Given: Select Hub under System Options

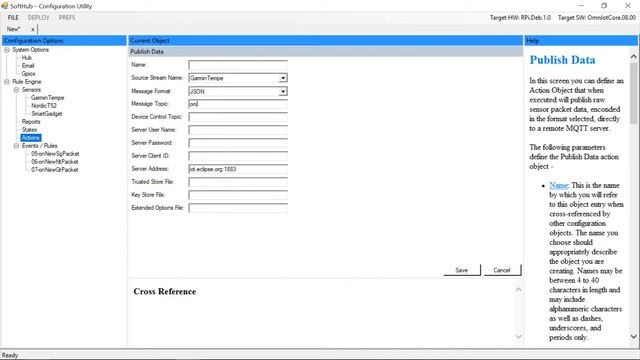Looking at the screenshot, I should pos(27,58).
